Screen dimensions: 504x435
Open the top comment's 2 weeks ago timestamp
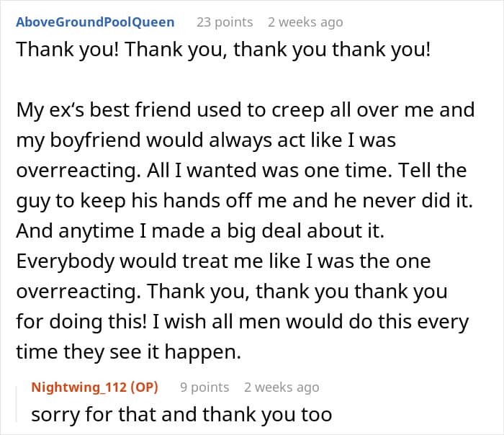point(305,22)
